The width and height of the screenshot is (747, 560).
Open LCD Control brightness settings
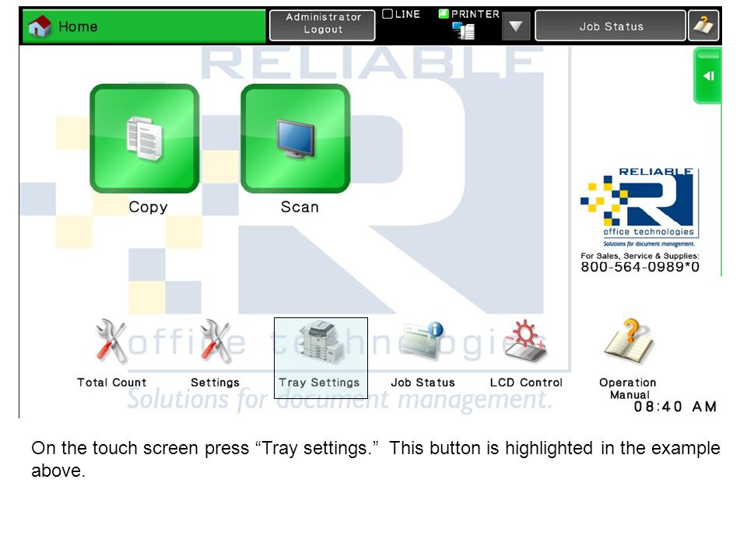click(x=526, y=353)
